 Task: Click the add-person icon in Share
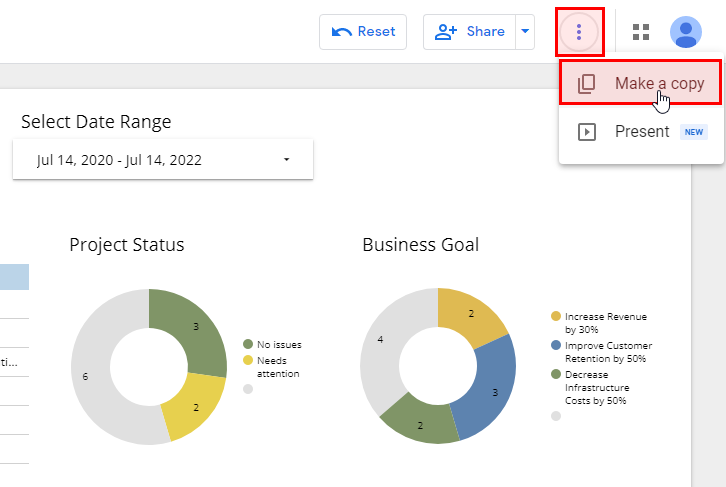(x=446, y=32)
